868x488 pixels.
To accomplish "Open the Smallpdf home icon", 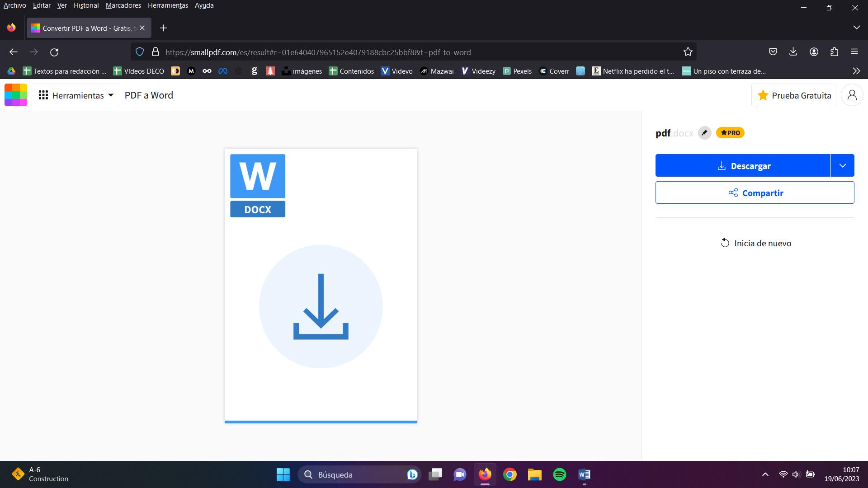I will pyautogui.click(x=15, y=95).
